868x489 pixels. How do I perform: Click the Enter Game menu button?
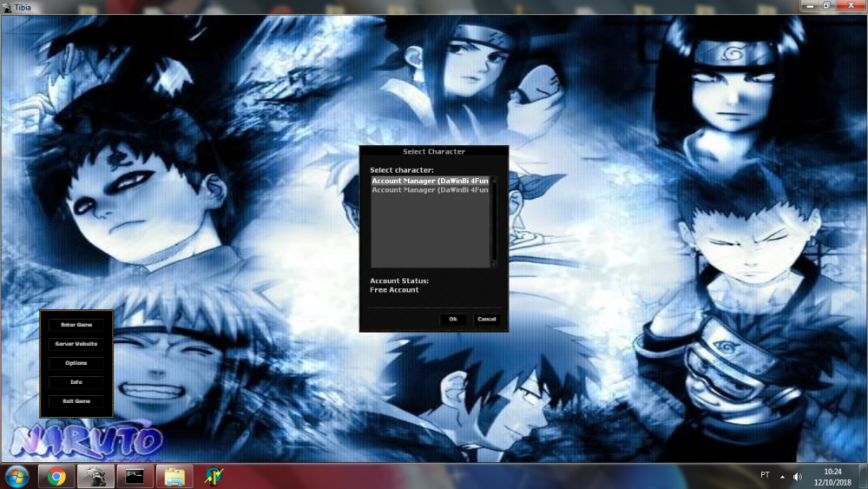[x=76, y=325]
